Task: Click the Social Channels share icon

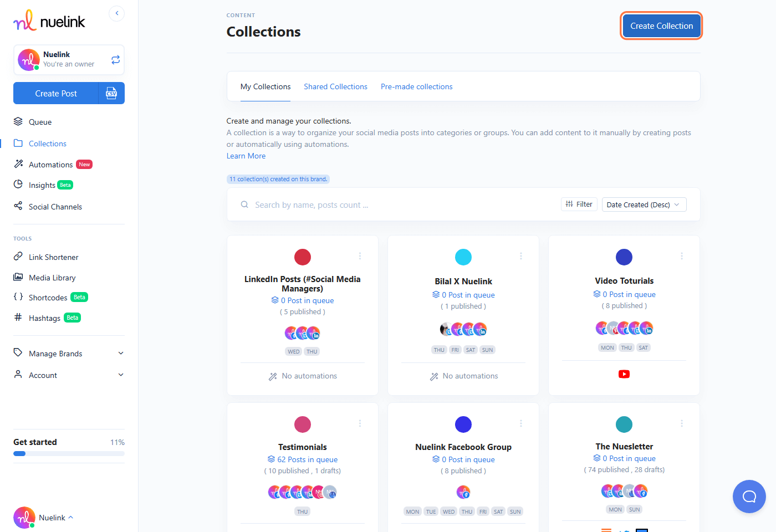Action: click(18, 206)
